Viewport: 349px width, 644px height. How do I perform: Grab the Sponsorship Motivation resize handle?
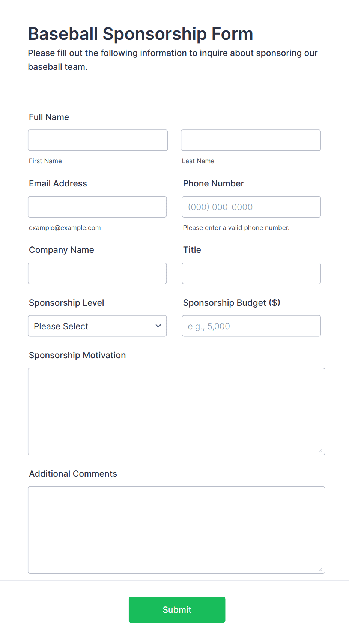click(320, 450)
